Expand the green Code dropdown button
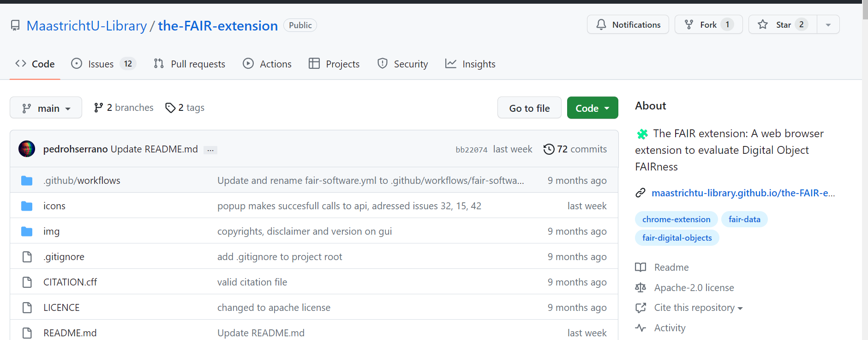Image resolution: width=868 pixels, height=340 pixels. coord(592,108)
